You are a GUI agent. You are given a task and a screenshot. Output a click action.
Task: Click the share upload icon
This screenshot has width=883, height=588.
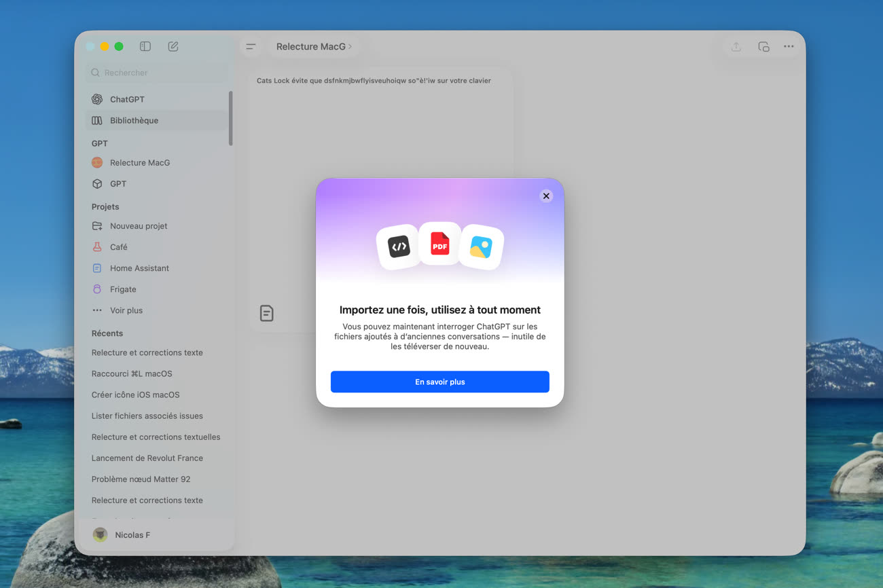(x=736, y=47)
